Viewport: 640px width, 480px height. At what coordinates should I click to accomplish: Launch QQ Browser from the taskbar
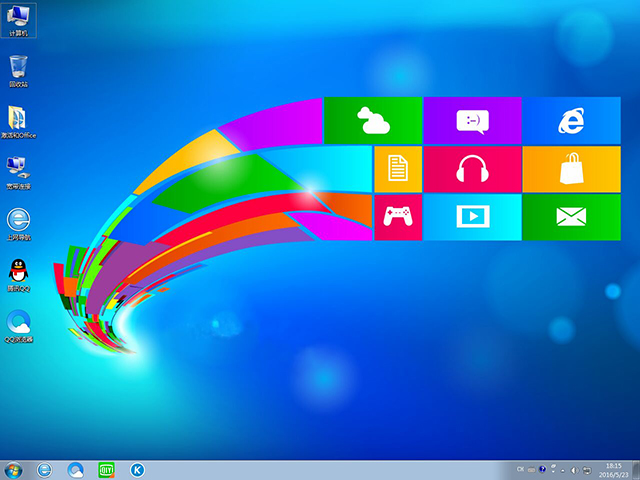click(76, 470)
